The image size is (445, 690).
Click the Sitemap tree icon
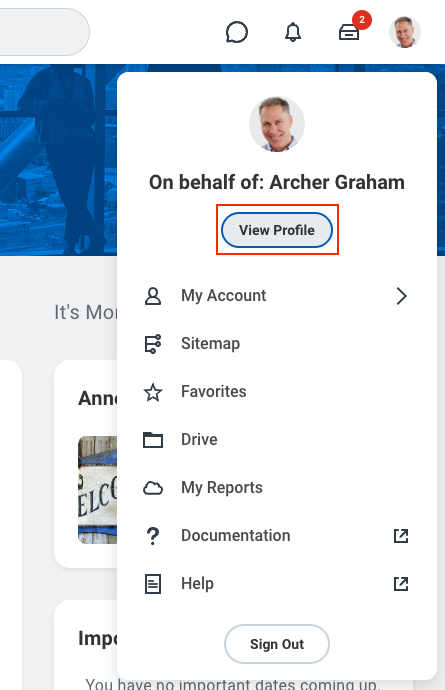pyautogui.click(x=153, y=344)
